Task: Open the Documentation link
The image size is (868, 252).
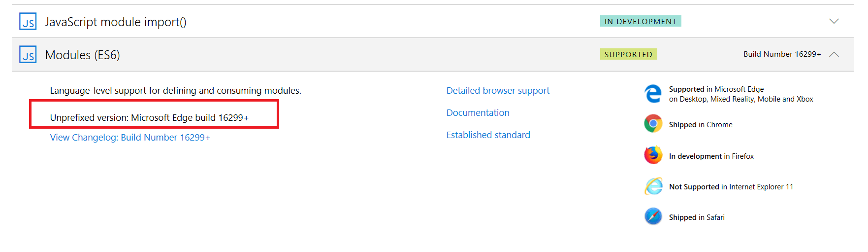Action: pos(478,113)
